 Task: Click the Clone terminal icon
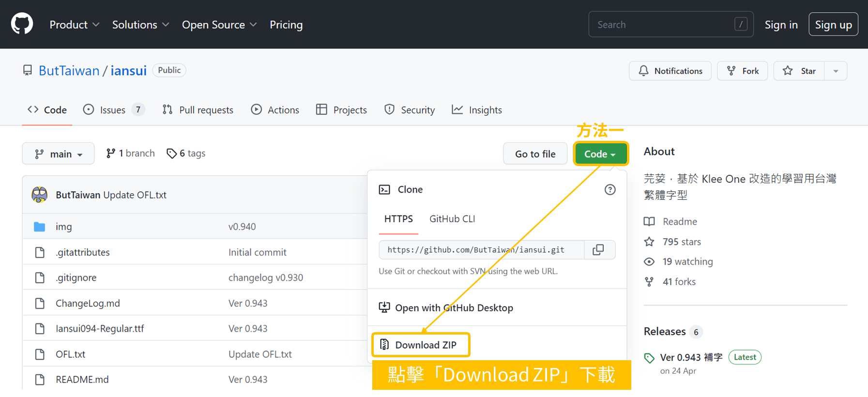pyautogui.click(x=384, y=190)
